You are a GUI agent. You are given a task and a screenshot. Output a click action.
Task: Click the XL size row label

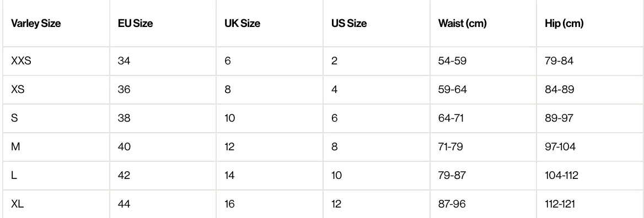17,204
